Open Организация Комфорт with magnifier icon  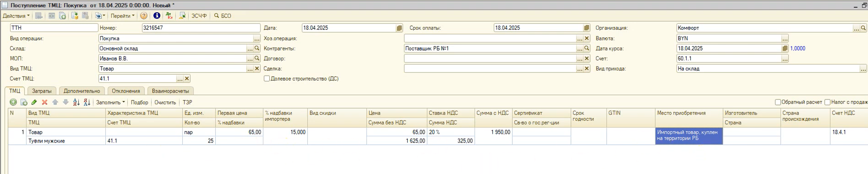point(863,28)
